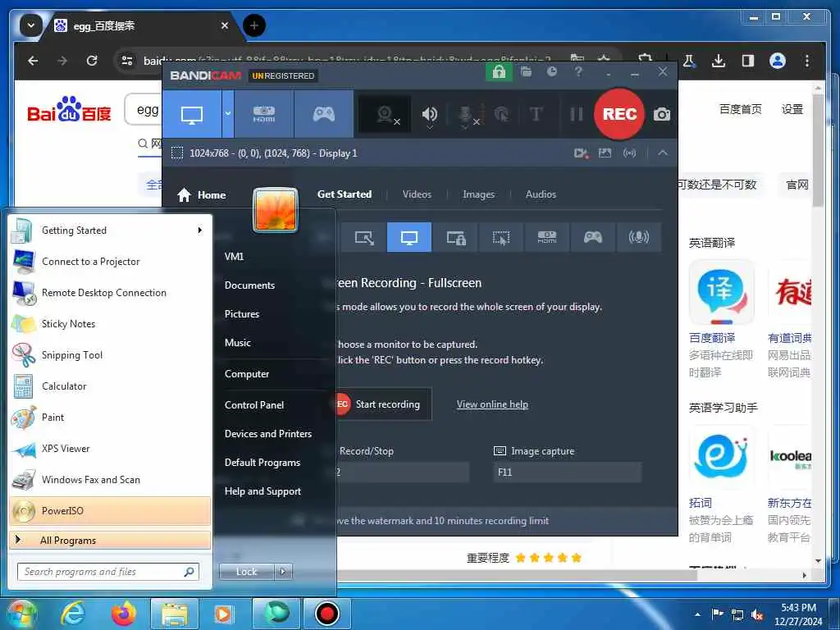This screenshot has width=840, height=630.
Task: Open Windows Explorer folder on taskbar
Action: coord(175,614)
